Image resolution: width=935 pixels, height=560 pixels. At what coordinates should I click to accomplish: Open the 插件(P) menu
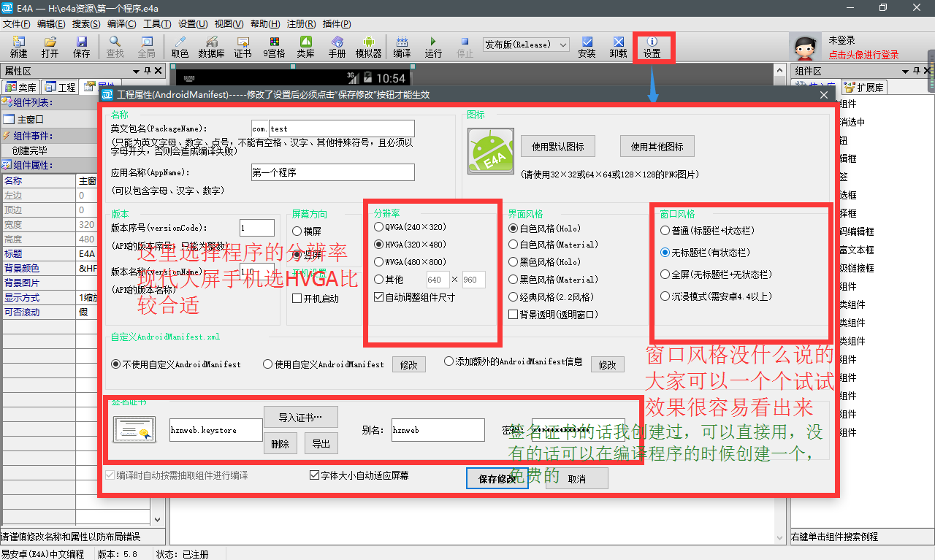[x=336, y=24]
